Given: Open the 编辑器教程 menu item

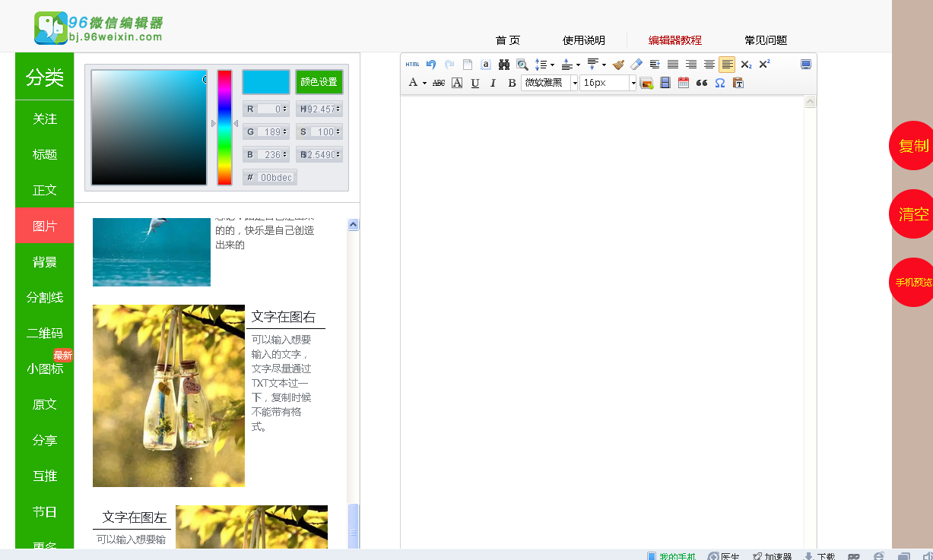Looking at the screenshot, I should tap(677, 40).
